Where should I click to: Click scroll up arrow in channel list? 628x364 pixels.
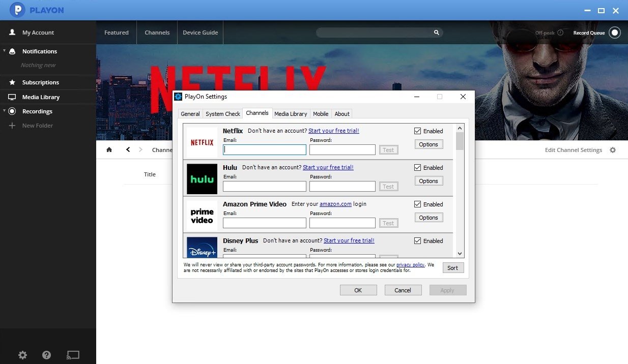(x=460, y=128)
